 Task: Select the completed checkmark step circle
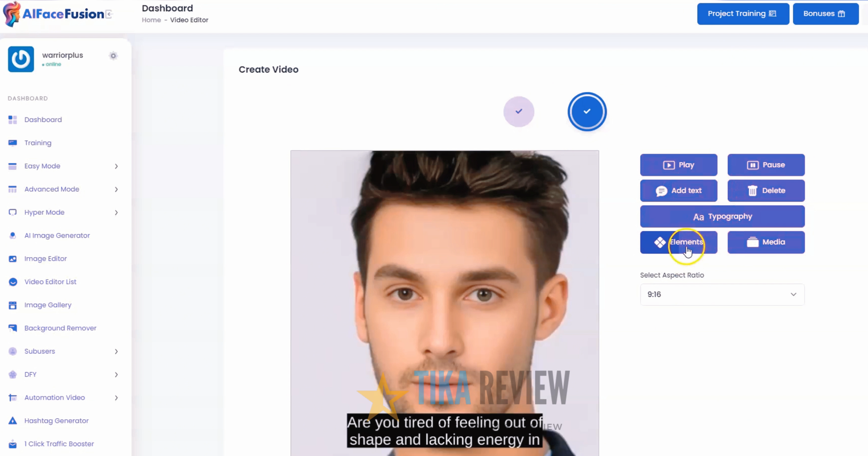coord(519,112)
